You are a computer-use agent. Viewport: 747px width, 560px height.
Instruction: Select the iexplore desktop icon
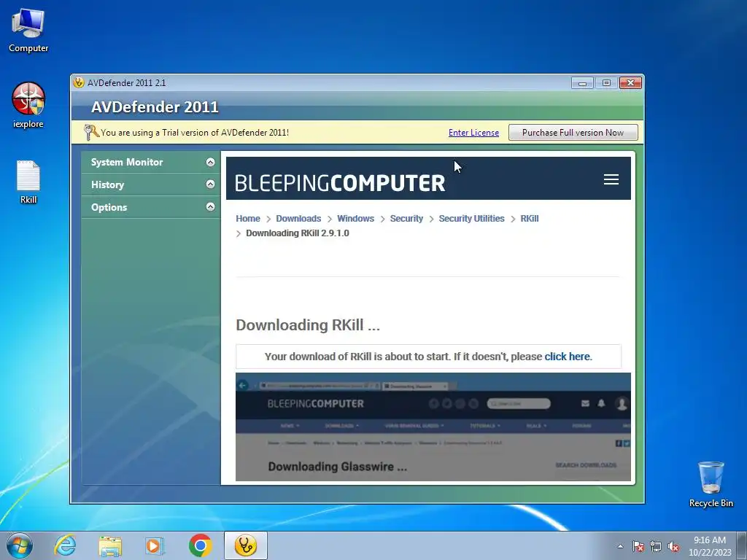click(x=28, y=105)
